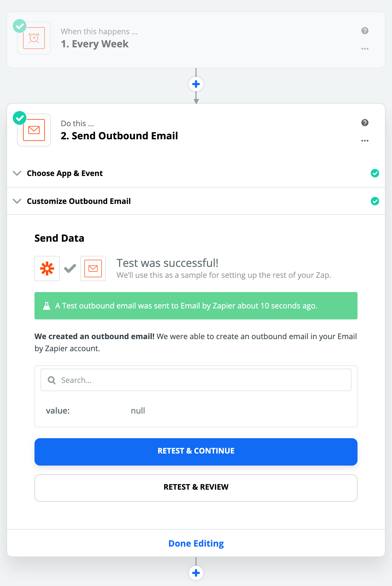Click the email envelope icon in step 2
The height and width of the screenshot is (586, 392).
[x=34, y=130]
